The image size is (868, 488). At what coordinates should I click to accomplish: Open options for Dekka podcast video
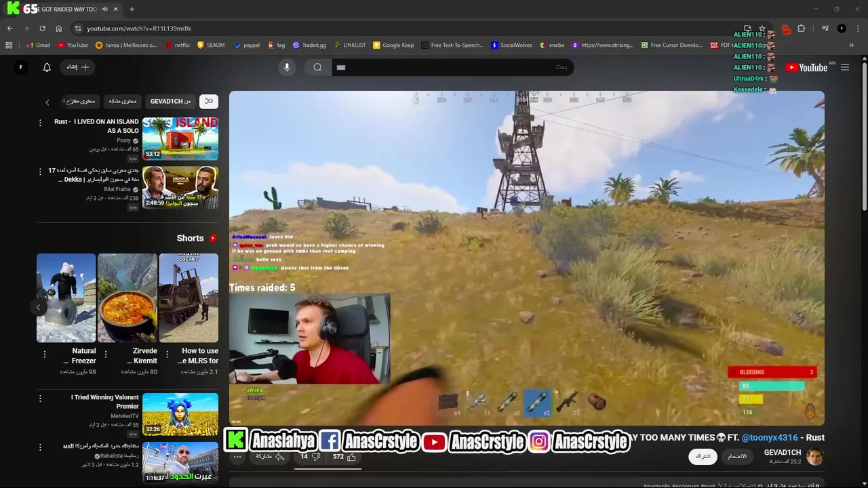[x=40, y=171]
